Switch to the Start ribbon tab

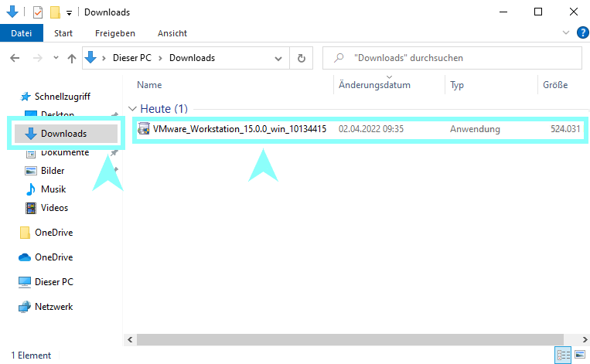pos(63,33)
